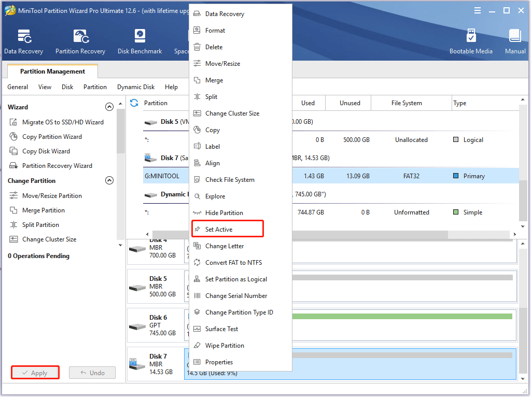The image size is (532, 399).
Task: Open Split Partition link in sidebar
Action: pos(41,225)
